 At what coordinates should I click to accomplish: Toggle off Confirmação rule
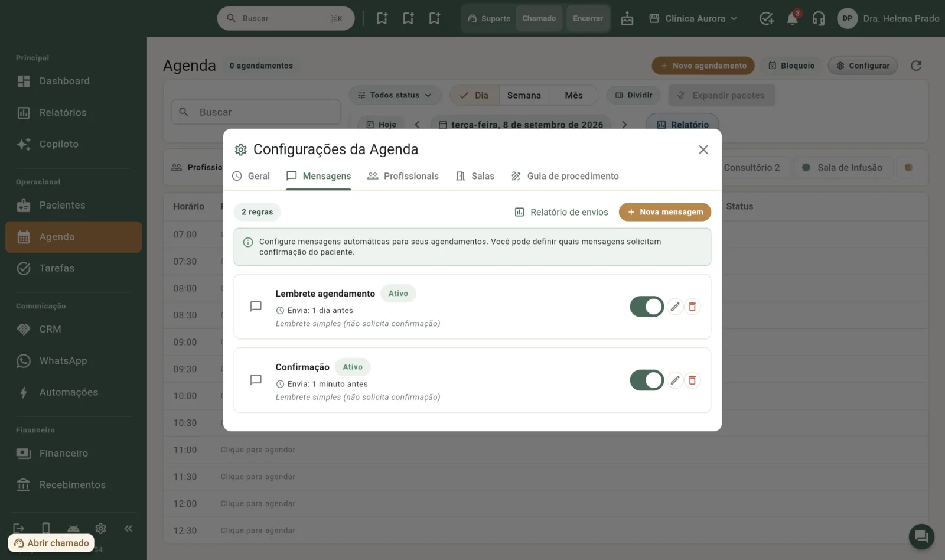click(x=647, y=380)
